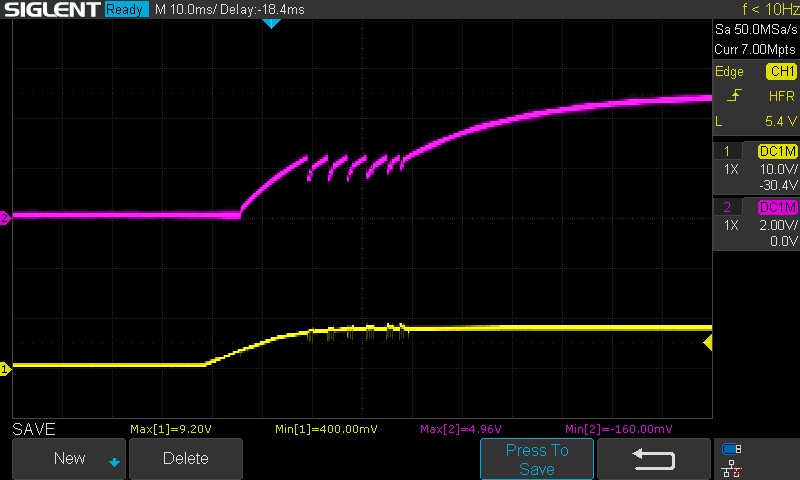
Task: Select the Ready acquisition status indicator
Action: (125, 9)
